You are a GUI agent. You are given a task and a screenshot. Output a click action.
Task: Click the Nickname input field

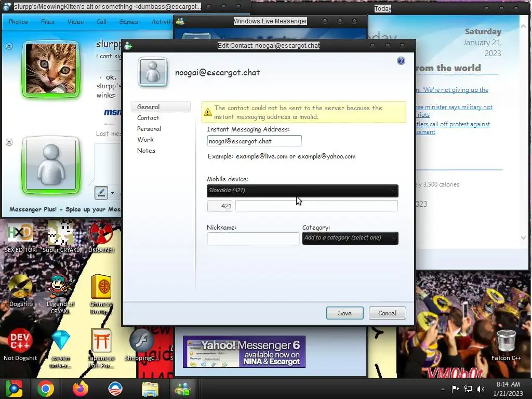click(253, 238)
